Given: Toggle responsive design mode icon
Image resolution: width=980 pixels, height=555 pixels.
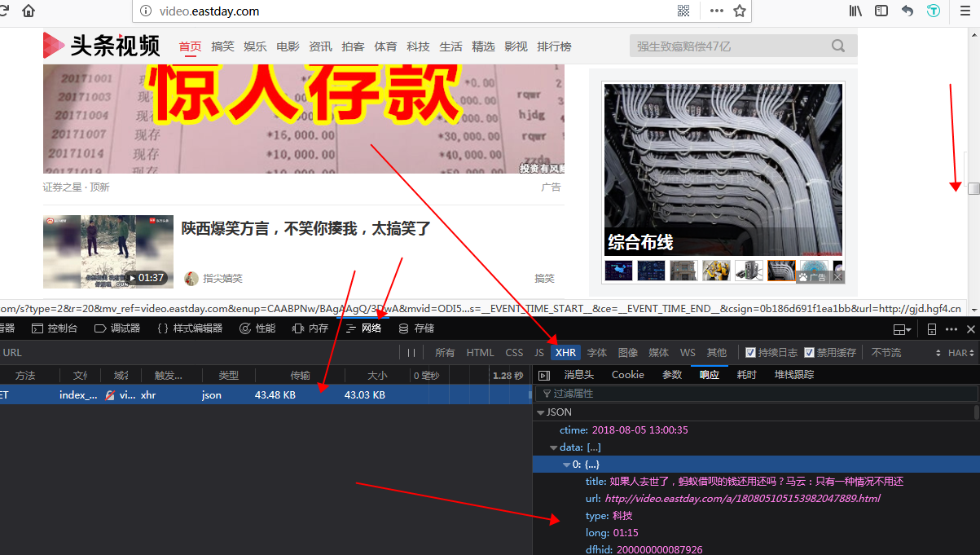Looking at the screenshot, I should tap(932, 329).
